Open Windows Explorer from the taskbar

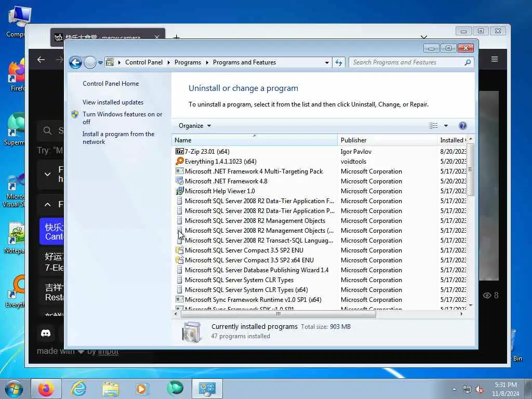click(111, 389)
